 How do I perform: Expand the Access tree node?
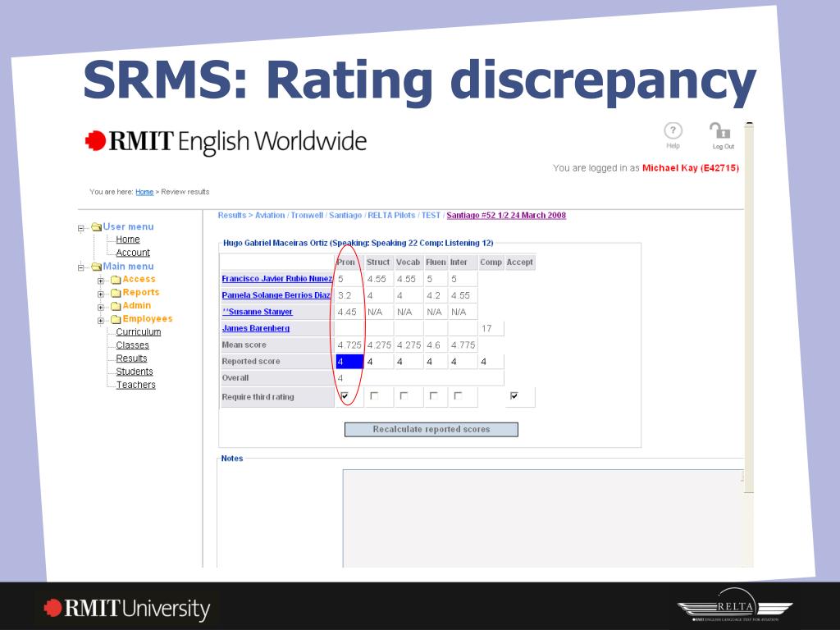pyautogui.click(x=100, y=281)
